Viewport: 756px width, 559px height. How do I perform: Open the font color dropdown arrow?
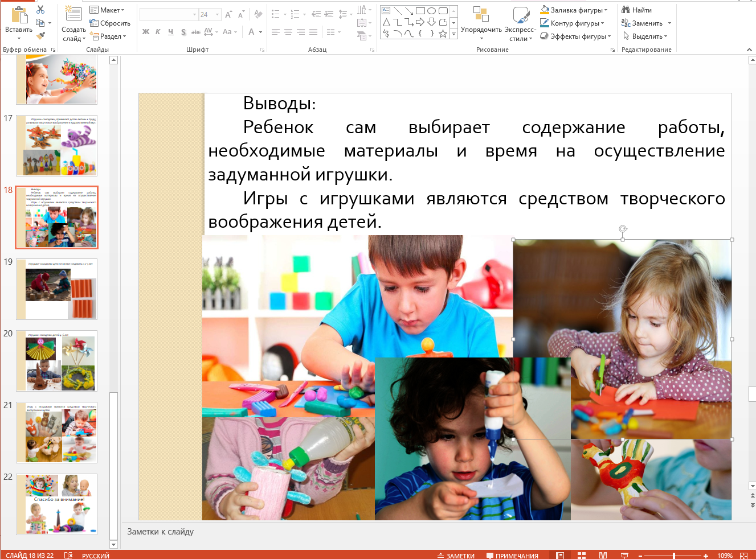pyautogui.click(x=260, y=32)
